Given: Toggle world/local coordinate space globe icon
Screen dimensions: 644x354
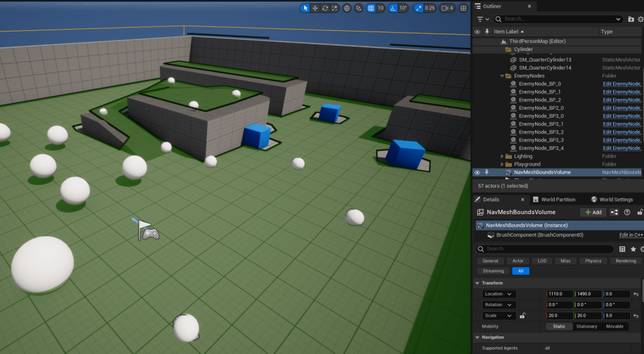Looking at the screenshot, I should 347,8.
